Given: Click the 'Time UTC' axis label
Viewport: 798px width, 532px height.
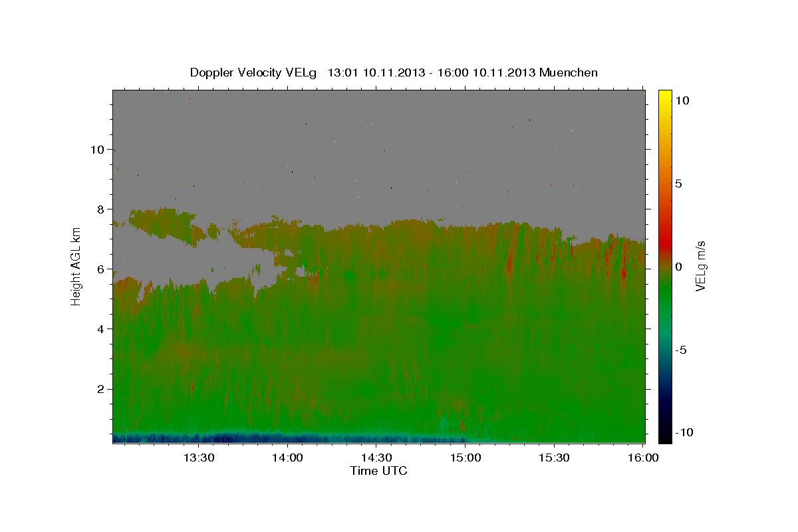Looking at the screenshot, I should point(378,471).
